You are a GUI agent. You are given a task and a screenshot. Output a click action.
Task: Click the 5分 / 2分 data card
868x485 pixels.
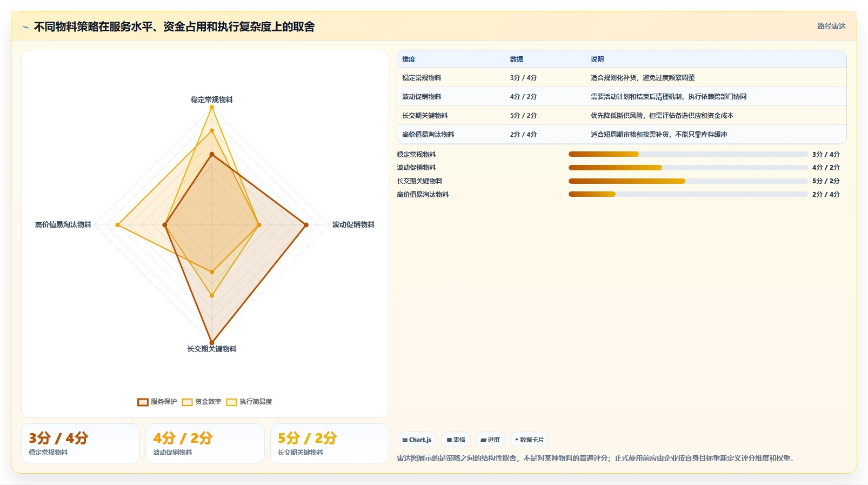point(330,443)
